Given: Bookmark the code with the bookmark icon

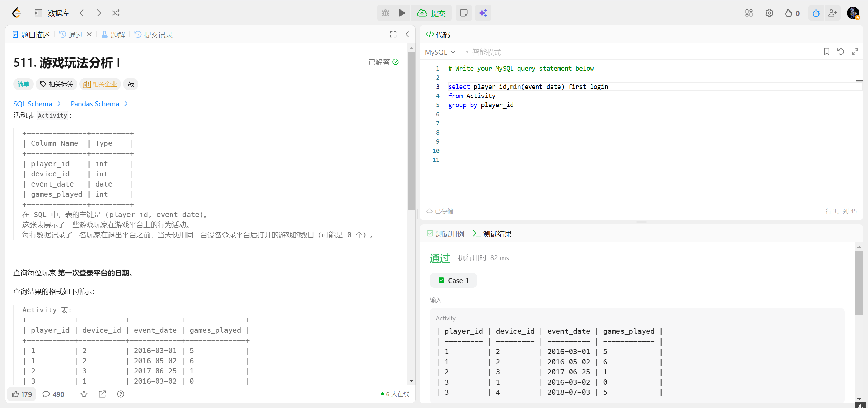Looking at the screenshot, I should [x=826, y=52].
